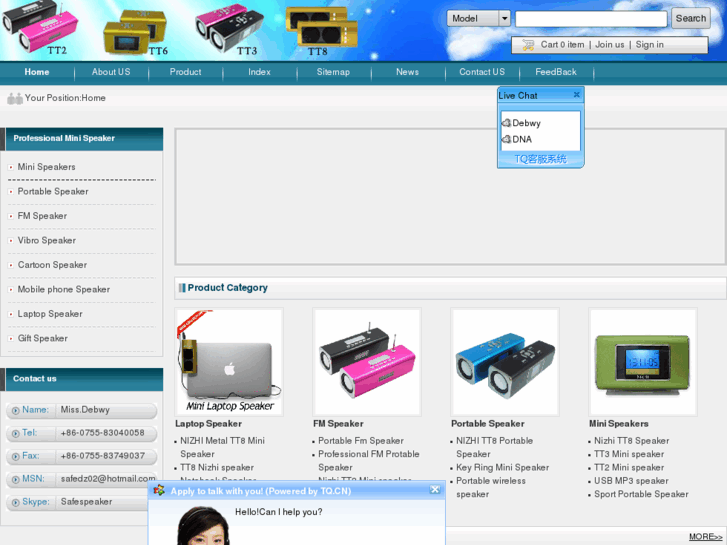Open Cart 0 item link
This screenshot has height=545, width=727.
click(562, 45)
